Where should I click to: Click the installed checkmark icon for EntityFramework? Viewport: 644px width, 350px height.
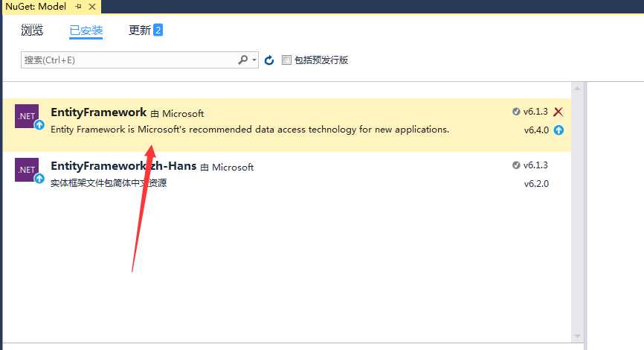click(516, 112)
